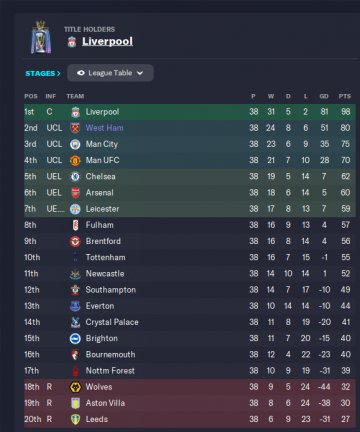The height and width of the screenshot is (432, 360).
Task: Open the Tottenham team name link
Action: coord(106,257)
